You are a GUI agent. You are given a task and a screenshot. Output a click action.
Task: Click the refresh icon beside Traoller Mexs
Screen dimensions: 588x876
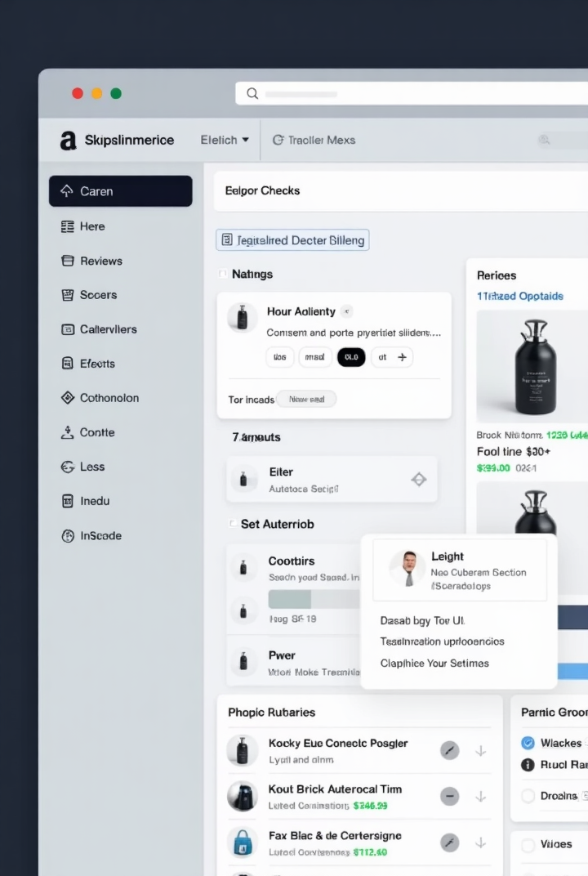pyautogui.click(x=278, y=140)
